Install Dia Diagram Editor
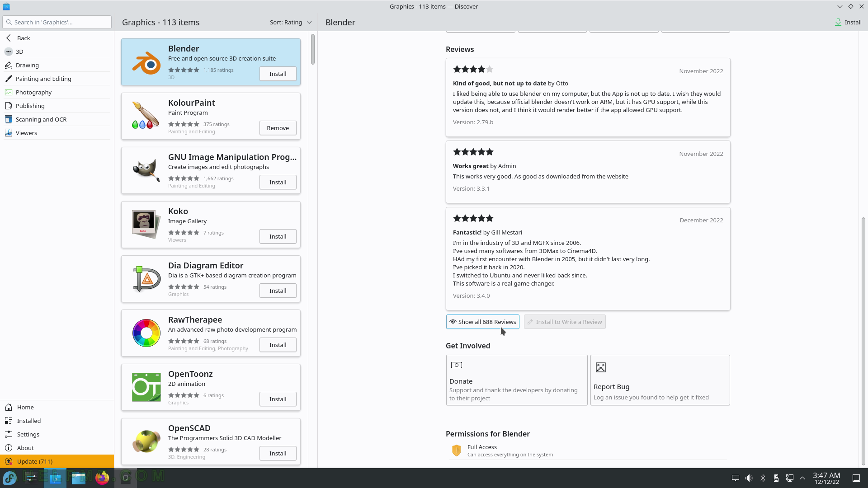Screen dimensions: 868x488 point(278,291)
